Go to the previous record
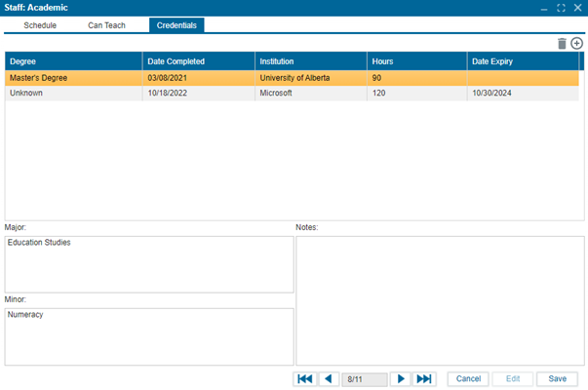Image resolution: width=588 pixels, height=390 pixels. pos(329,378)
